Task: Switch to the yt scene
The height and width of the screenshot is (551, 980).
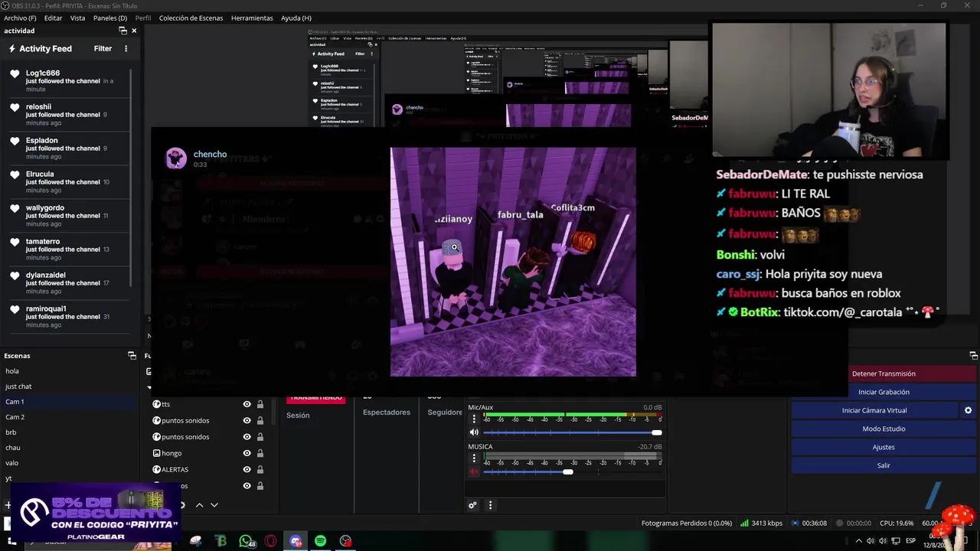Action: [x=69, y=478]
